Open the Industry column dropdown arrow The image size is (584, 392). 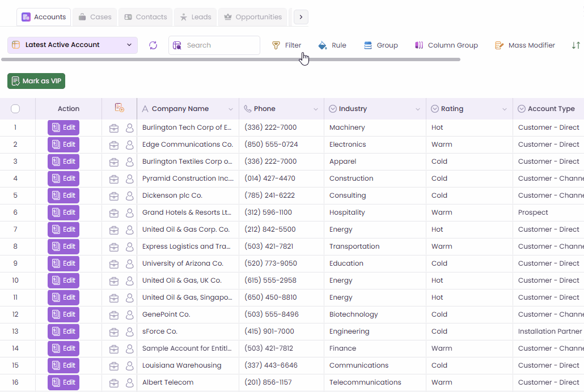[418, 109]
